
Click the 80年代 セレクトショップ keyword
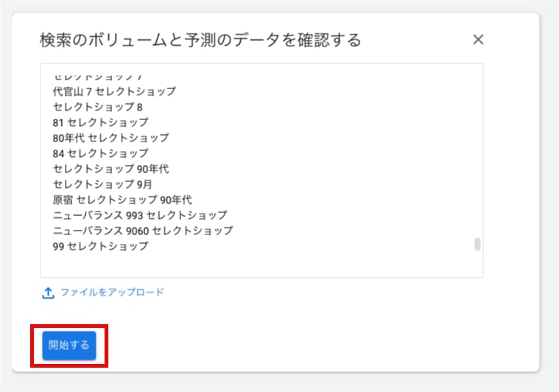(x=110, y=138)
